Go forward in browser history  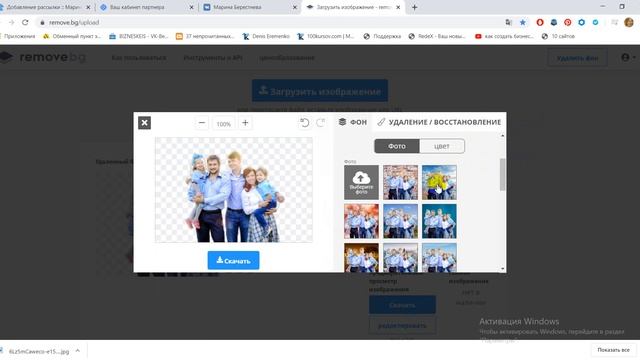[x=11, y=22]
